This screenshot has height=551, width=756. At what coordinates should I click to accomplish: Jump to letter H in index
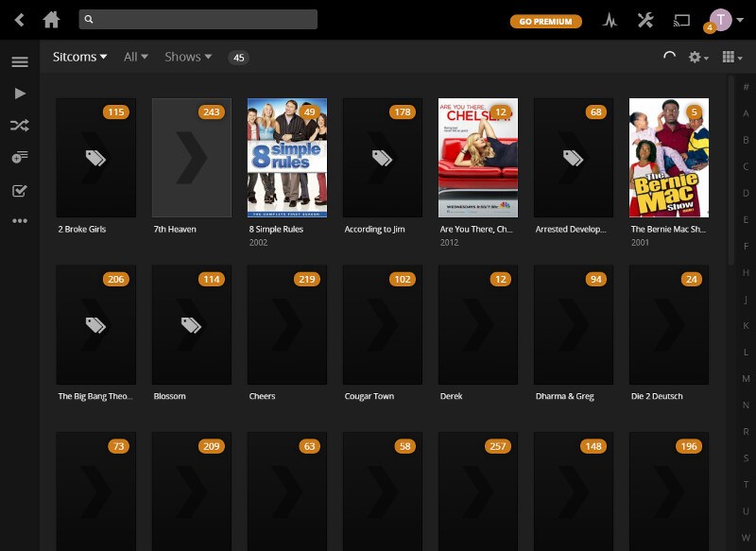point(746,272)
